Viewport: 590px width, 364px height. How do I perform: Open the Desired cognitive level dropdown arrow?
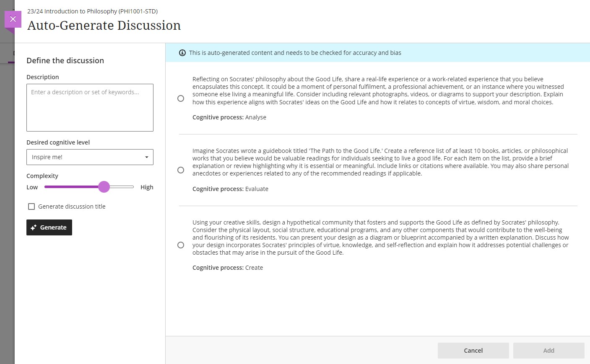click(x=146, y=157)
